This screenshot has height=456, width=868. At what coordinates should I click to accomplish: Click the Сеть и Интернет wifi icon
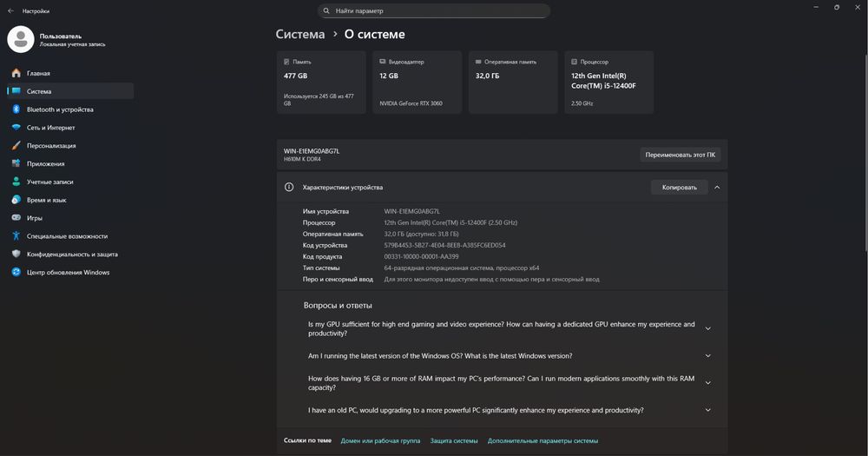(x=16, y=128)
